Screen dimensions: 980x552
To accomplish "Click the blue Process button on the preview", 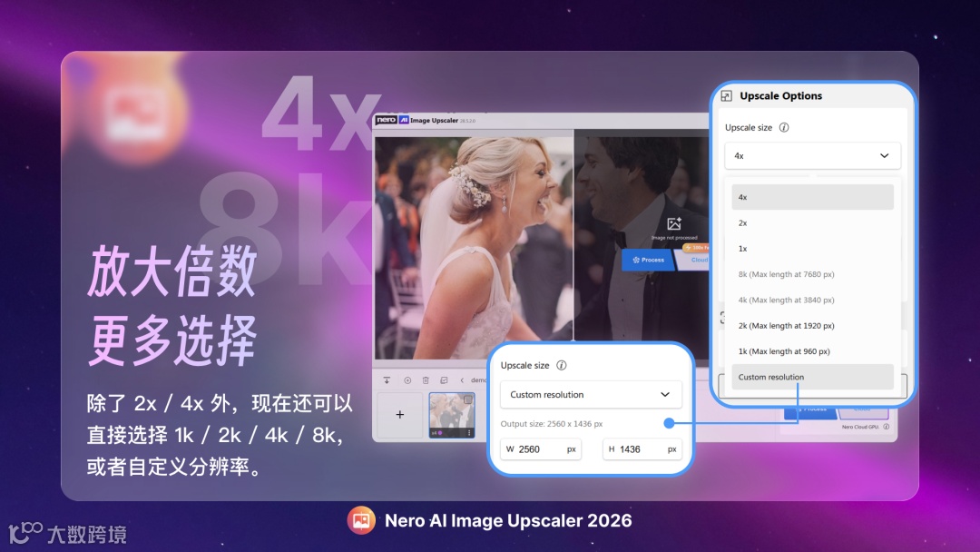I will [x=648, y=260].
